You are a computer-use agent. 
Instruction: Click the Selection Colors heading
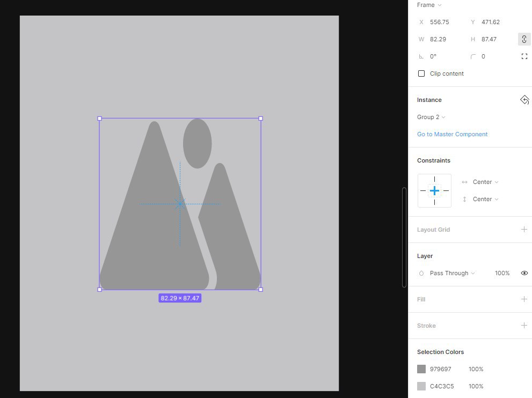(x=440, y=352)
